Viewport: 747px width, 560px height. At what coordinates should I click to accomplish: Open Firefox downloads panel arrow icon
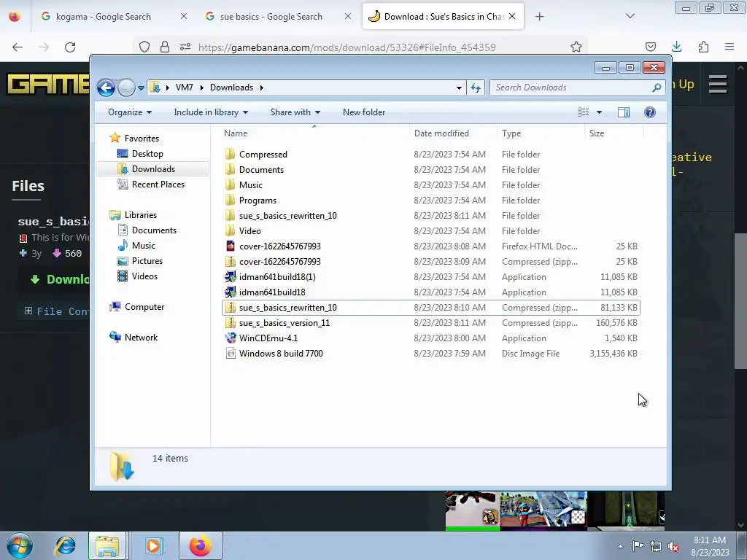point(676,47)
